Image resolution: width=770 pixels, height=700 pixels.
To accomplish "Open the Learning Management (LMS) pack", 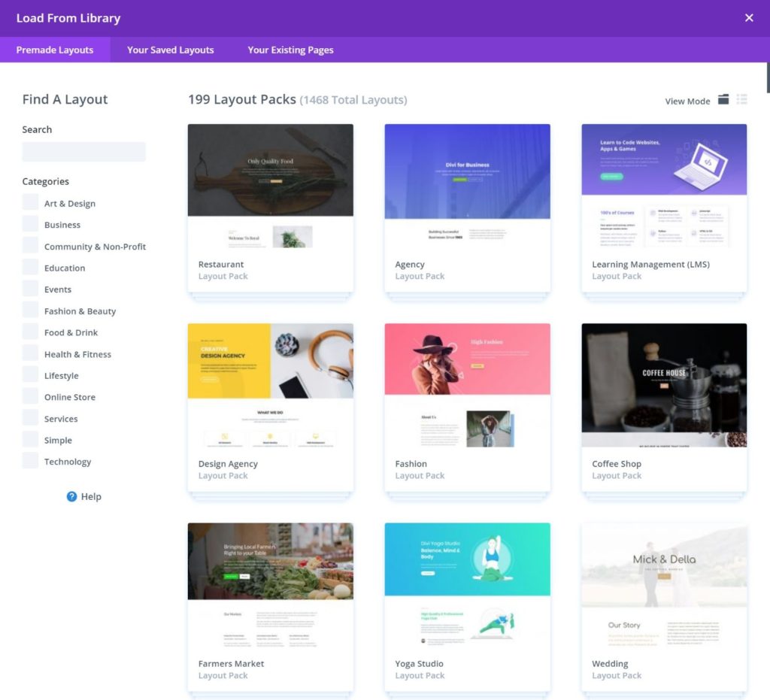I will tap(663, 203).
